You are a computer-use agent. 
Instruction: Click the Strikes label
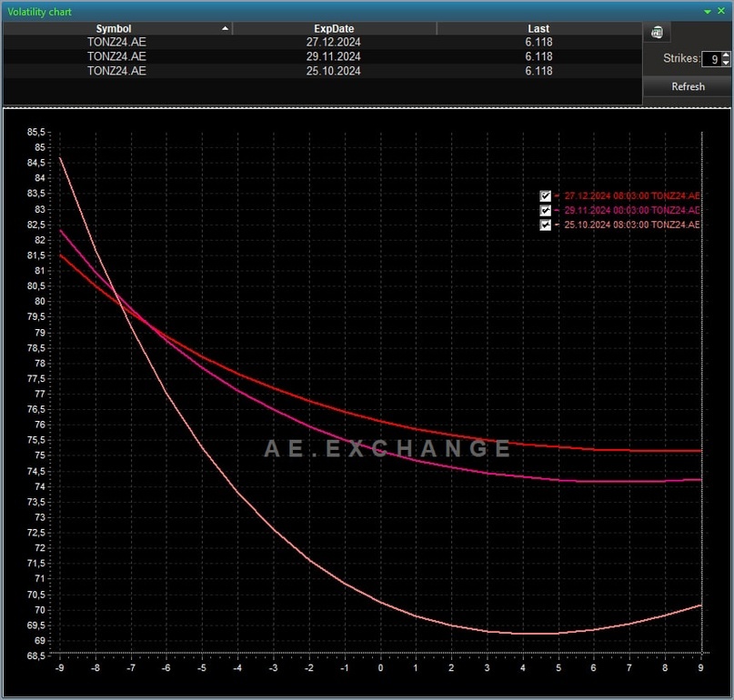click(681, 58)
